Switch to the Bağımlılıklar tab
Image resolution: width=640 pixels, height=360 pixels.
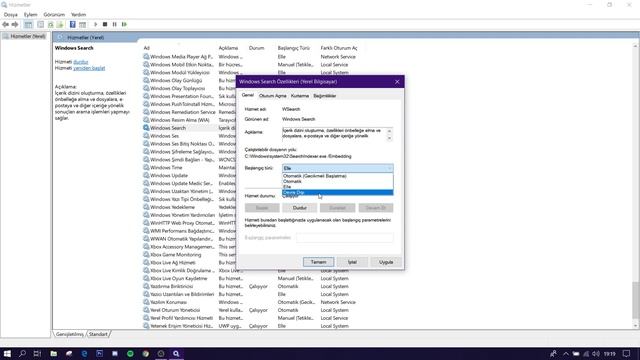pyautogui.click(x=325, y=96)
